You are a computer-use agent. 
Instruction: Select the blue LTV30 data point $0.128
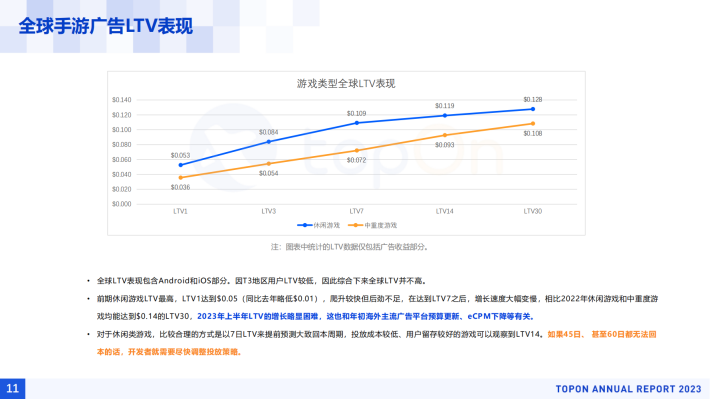[x=532, y=109]
